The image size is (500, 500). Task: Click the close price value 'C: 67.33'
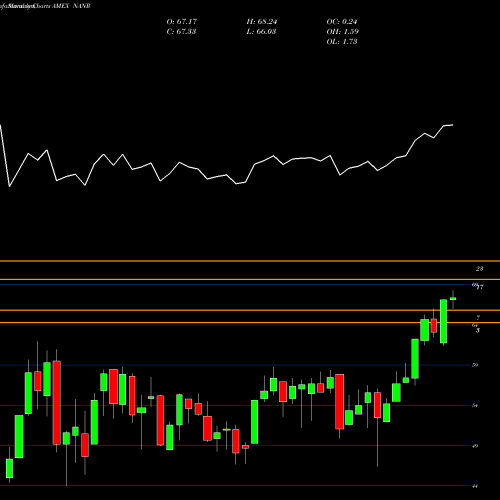pyautogui.click(x=181, y=32)
